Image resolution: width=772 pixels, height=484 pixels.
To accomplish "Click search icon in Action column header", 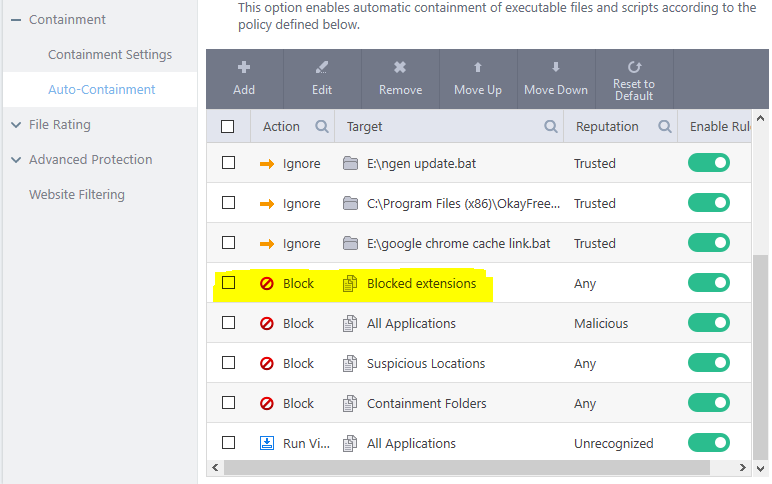I will click(x=322, y=127).
